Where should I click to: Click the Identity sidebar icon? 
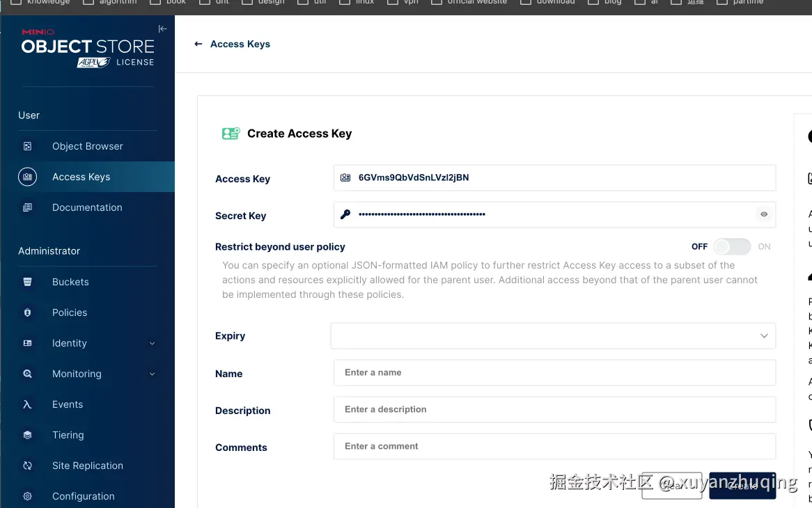click(27, 343)
